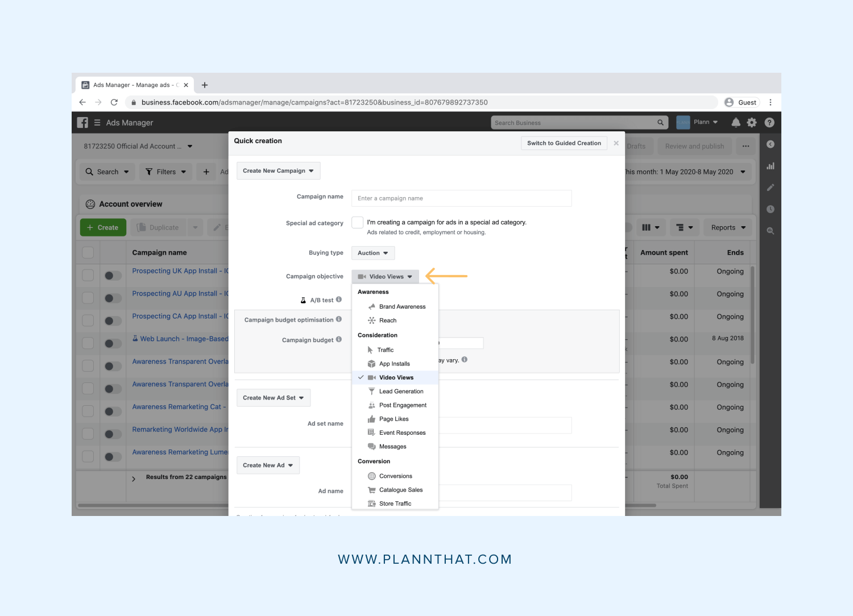Go back with the browser back arrow
The height and width of the screenshot is (616, 853).
click(x=82, y=102)
